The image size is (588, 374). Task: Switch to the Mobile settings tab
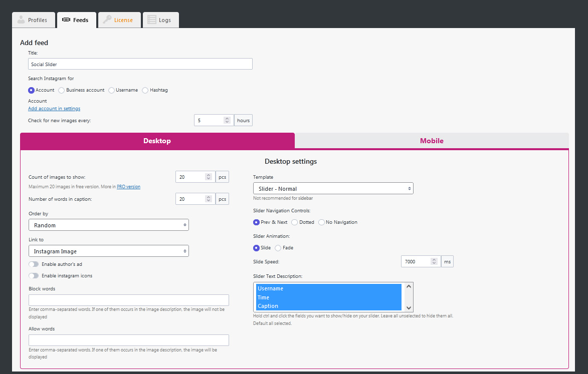432,141
